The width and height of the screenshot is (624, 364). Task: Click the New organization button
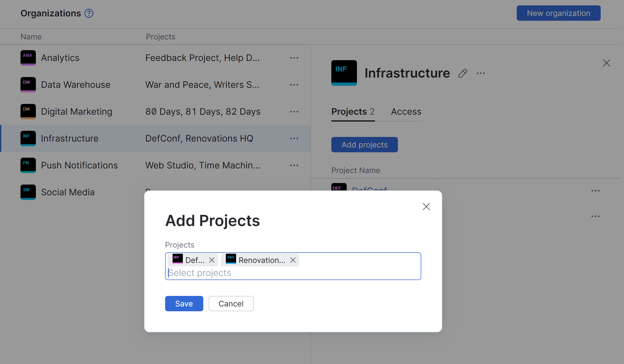click(558, 13)
